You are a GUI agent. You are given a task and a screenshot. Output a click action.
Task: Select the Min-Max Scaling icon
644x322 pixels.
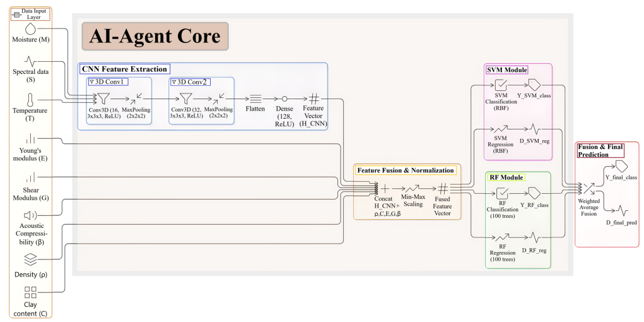pyautogui.click(x=413, y=188)
